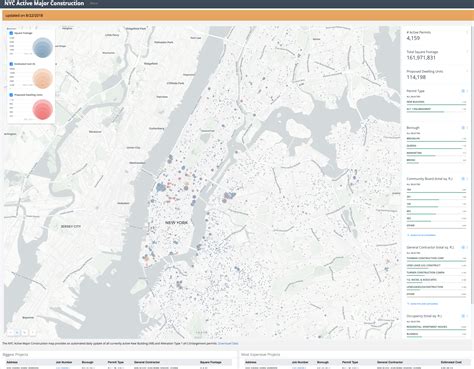Open the Occupancy widget options menu
474x369 pixels.
point(467,316)
